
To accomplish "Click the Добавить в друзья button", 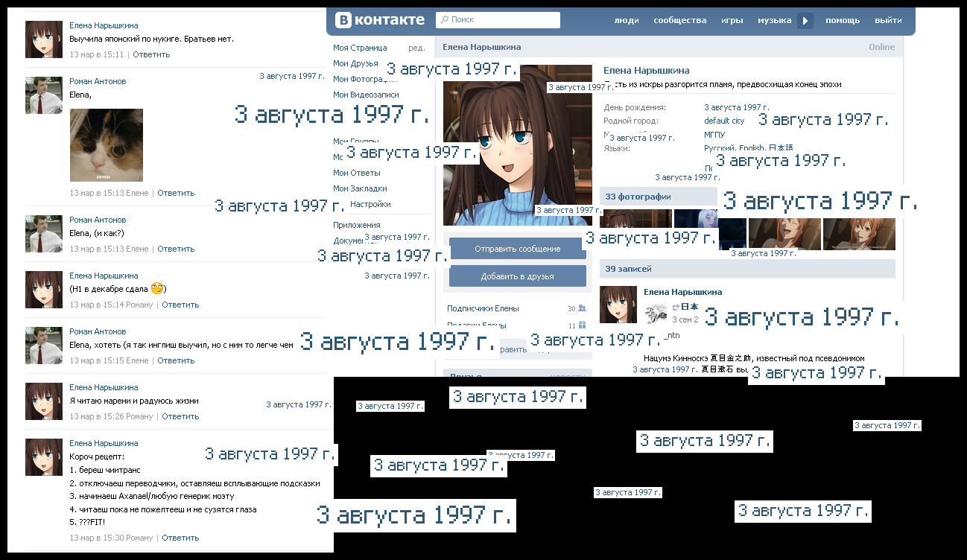I will click(518, 276).
